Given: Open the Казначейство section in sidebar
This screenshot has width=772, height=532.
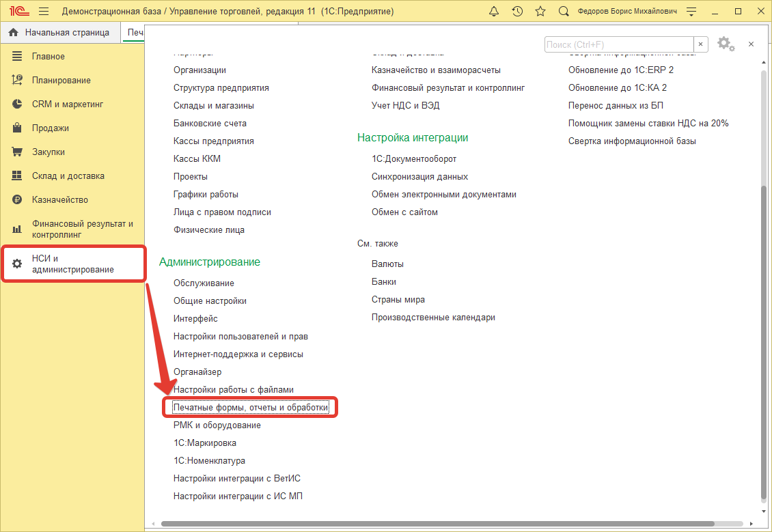Looking at the screenshot, I should click(x=59, y=199).
